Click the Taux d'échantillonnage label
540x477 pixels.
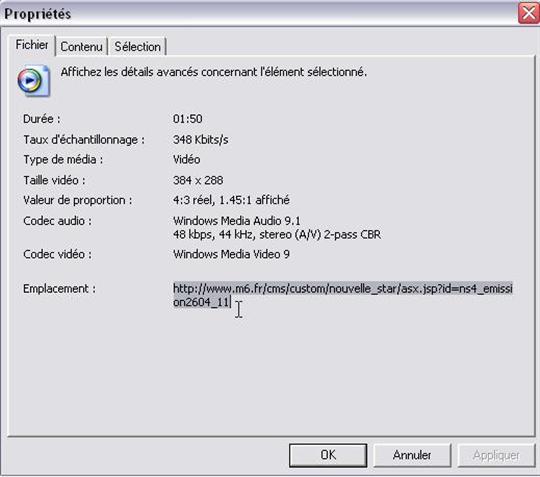pyautogui.click(x=84, y=140)
